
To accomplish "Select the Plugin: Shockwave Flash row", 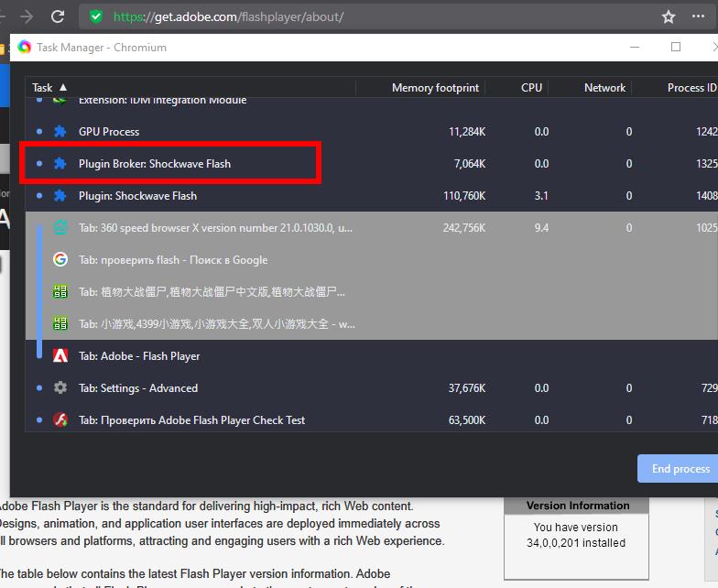I will [x=372, y=196].
